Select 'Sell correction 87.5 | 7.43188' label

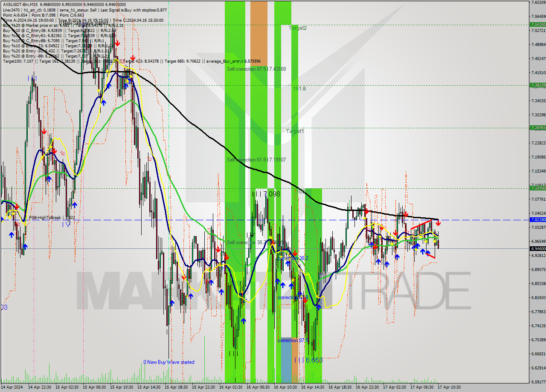[x=256, y=69]
